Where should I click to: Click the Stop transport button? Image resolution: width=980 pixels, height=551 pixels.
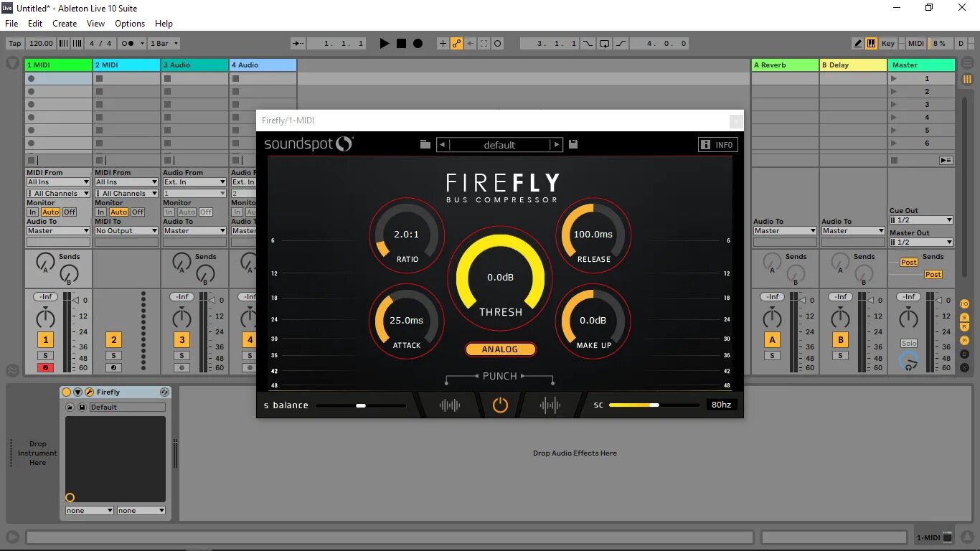point(401,44)
